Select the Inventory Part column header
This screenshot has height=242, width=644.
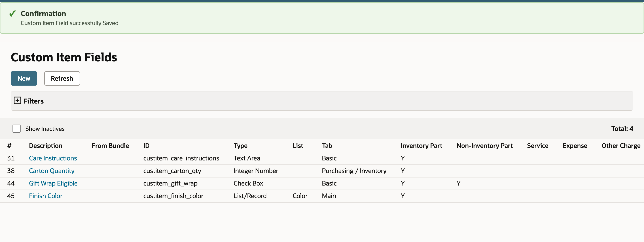421,146
